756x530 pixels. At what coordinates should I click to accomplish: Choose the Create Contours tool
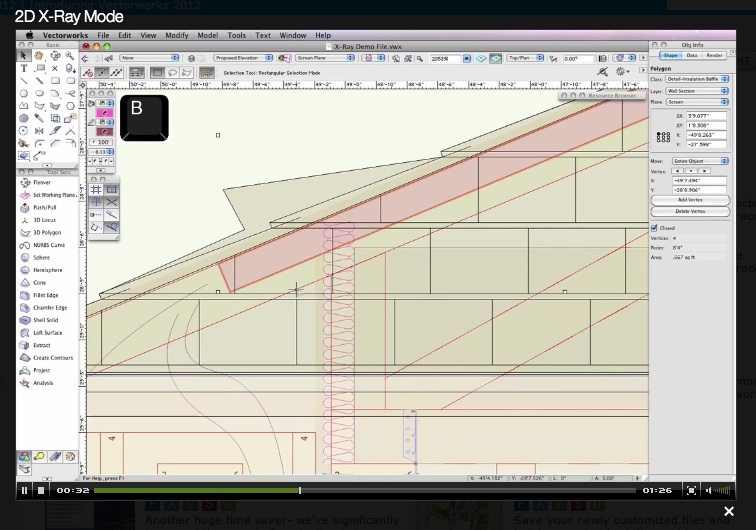[x=52, y=358]
